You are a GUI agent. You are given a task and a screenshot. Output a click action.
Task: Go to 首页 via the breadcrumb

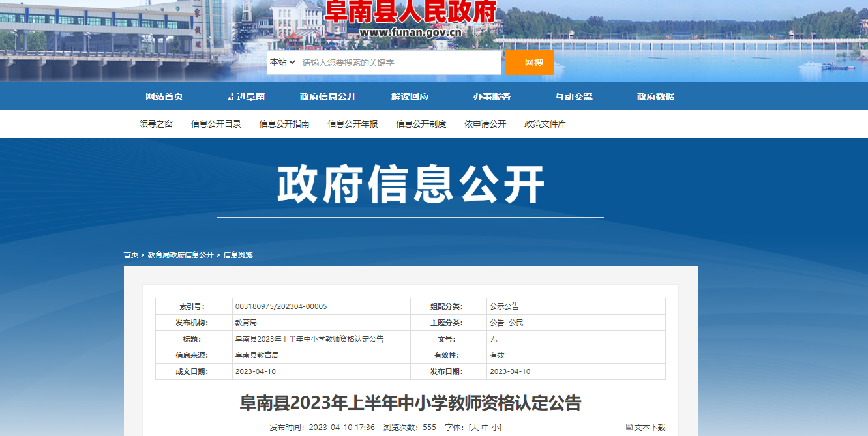(131, 255)
